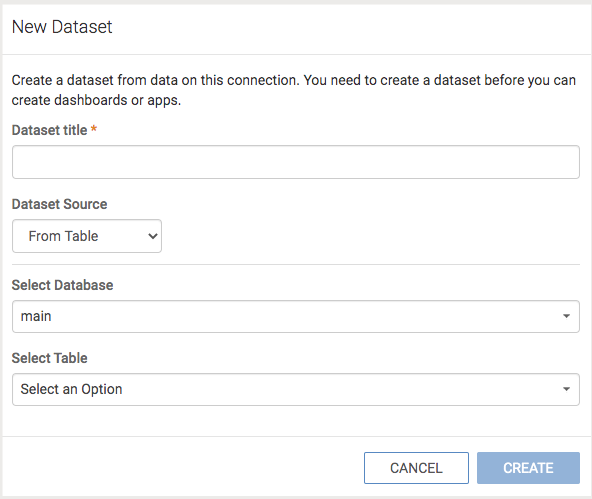Viewport: 592px width, 499px height.
Task: Click the CREATE button
Action: coord(528,468)
